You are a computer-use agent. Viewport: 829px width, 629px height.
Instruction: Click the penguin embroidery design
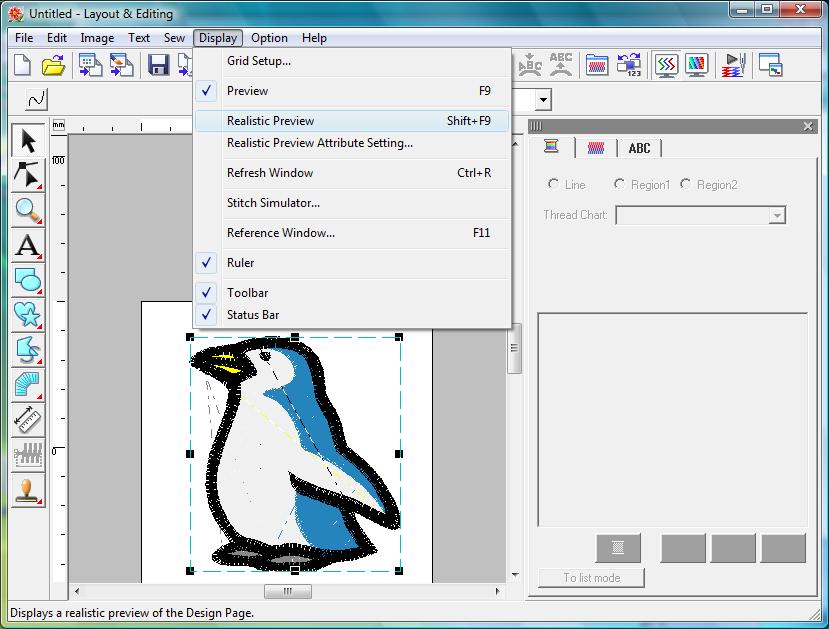pyautogui.click(x=294, y=454)
